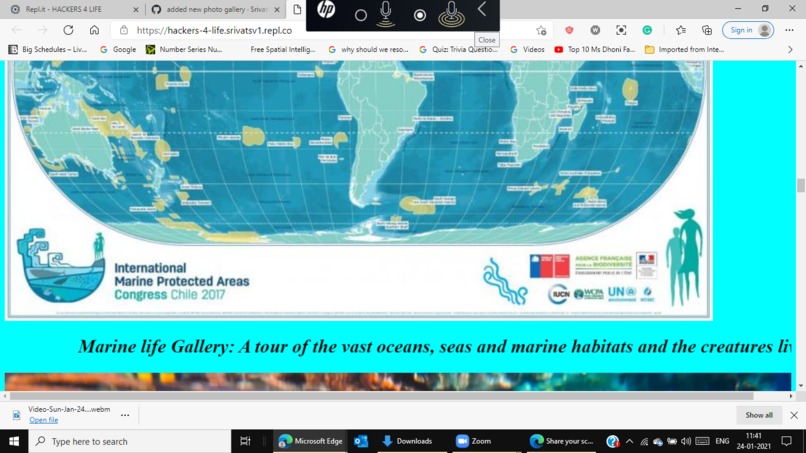Switch to the added new photo gallery GitHub tab

[x=216, y=9]
